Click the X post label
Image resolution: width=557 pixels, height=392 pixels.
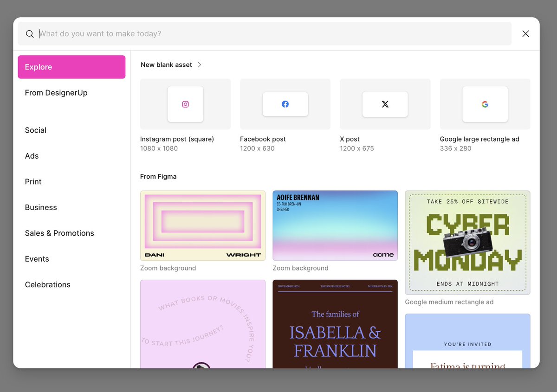coord(350,139)
